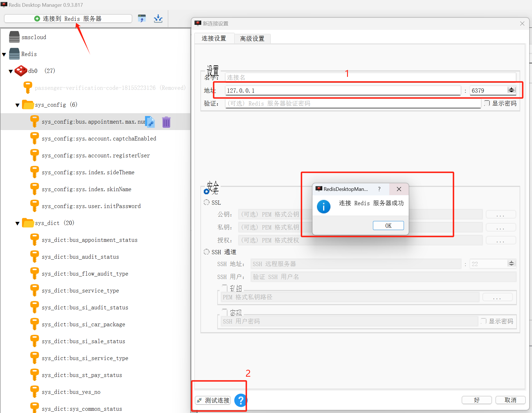Click the SSH remote server address field
Viewport: 532px width, 413px height.
click(356, 264)
